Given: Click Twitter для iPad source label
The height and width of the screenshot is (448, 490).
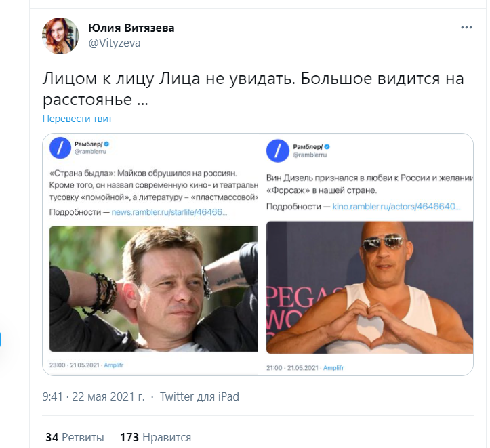Looking at the screenshot, I should tap(199, 396).
